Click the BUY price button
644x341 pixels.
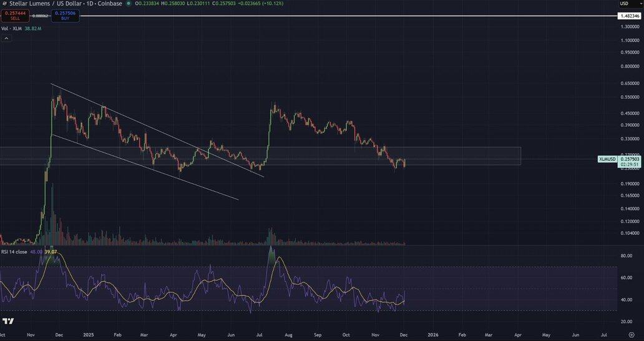click(66, 15)
